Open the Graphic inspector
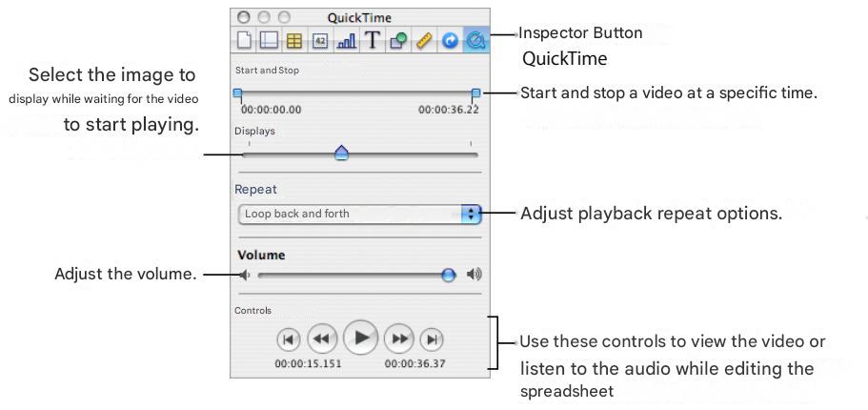Screen dimensions: 868x410 pyautogui.click(x=398, y=40)
